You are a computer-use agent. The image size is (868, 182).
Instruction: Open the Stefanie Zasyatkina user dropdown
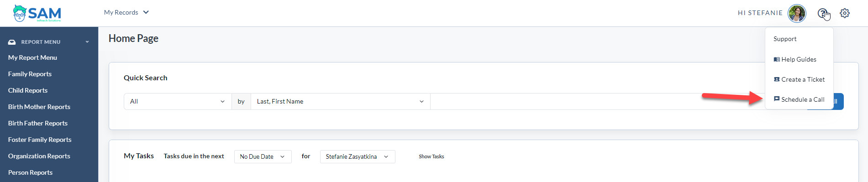pos(358,156)
